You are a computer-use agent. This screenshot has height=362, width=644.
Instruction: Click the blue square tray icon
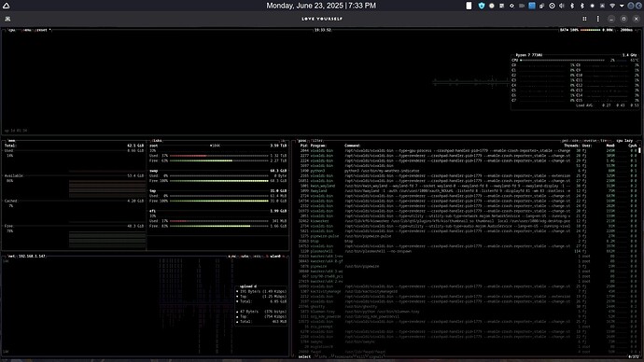(x=532, y=6)
